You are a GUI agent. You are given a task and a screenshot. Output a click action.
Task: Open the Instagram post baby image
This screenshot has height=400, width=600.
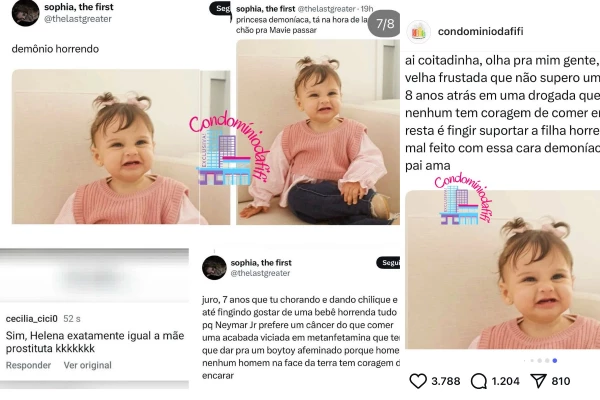pos(502,269)
